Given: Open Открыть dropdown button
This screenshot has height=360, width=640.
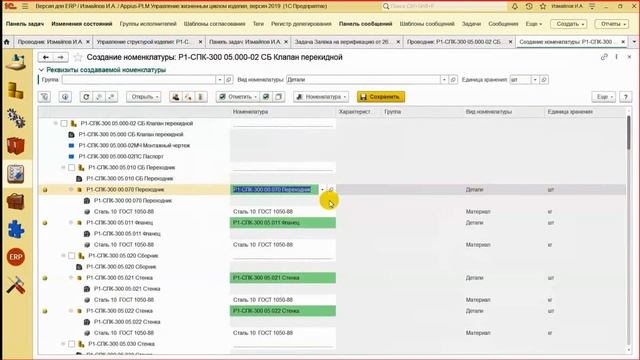Looking at the screenshot, I should pos(143,97).
